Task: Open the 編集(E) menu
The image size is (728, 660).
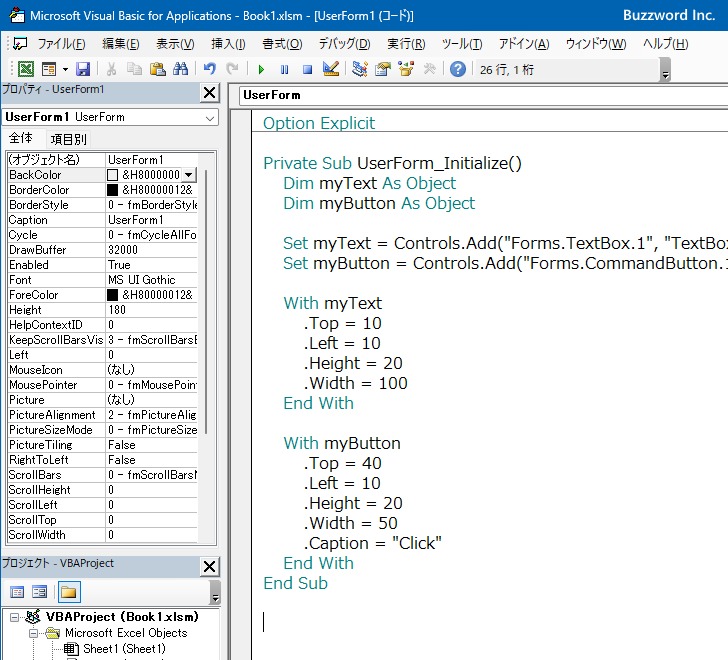Action: click(121, 44)
